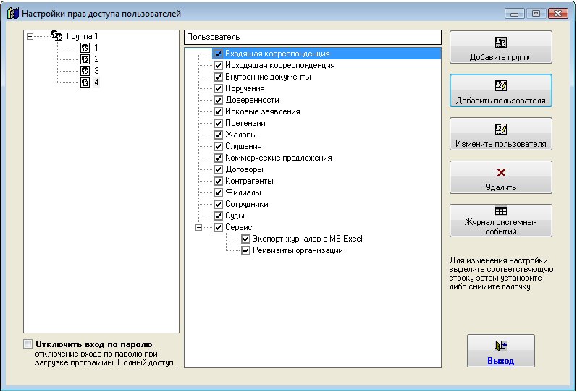Select user label 2 in tree
Image resolution: width=577 pixels, height=392 pixels.
pyautogui.click(x=96, y=59)
